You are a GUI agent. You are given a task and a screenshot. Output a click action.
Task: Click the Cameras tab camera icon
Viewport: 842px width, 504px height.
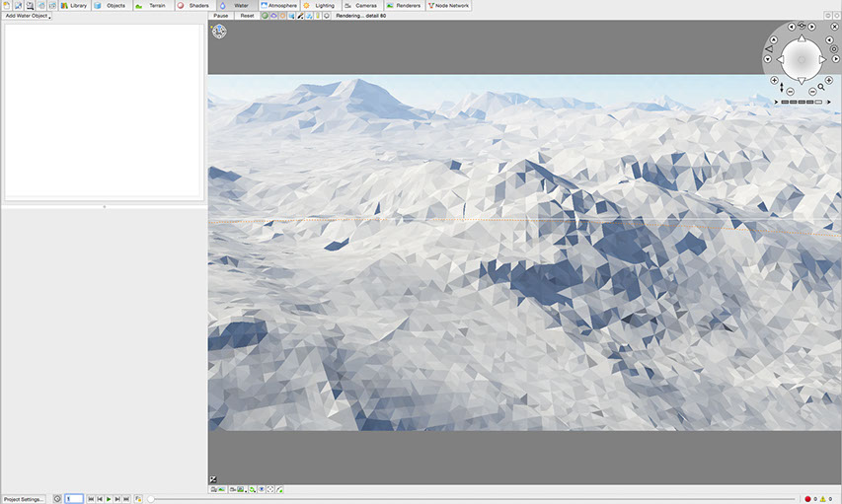348,6
